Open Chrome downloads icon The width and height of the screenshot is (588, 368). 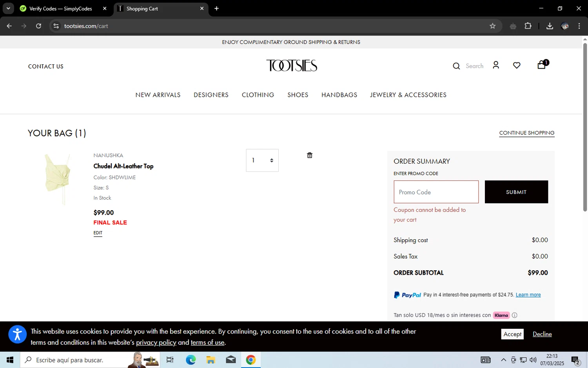click(550, 26)
